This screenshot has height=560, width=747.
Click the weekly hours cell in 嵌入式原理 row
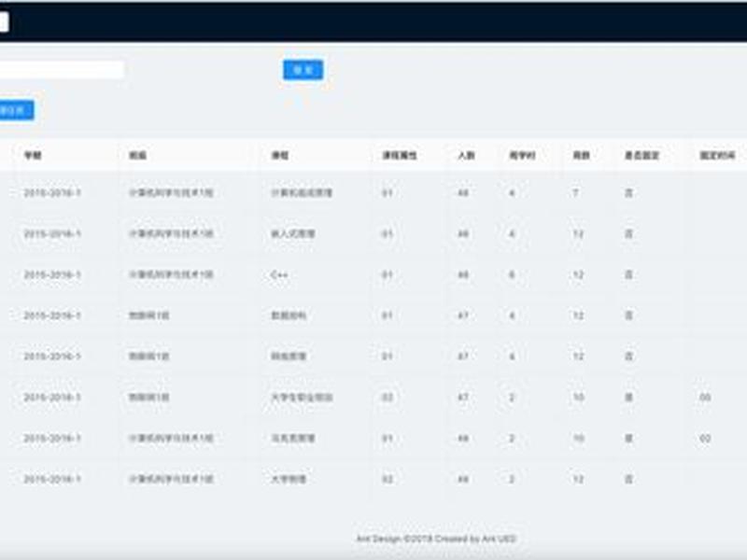pos(512,234)
